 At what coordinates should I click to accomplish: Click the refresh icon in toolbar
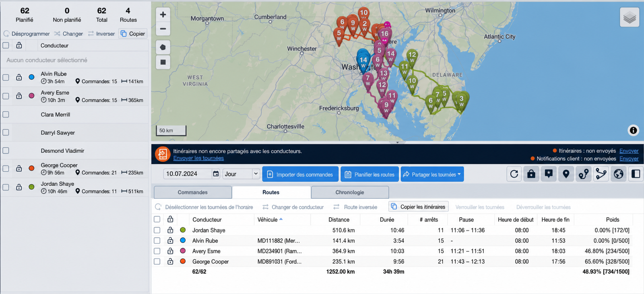(514, 174)
